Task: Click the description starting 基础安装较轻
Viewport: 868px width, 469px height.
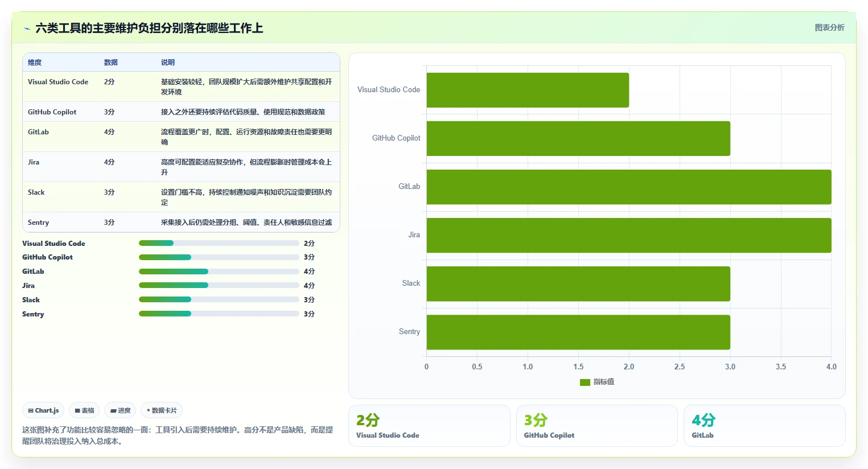Action: click(x=246, y=87)
